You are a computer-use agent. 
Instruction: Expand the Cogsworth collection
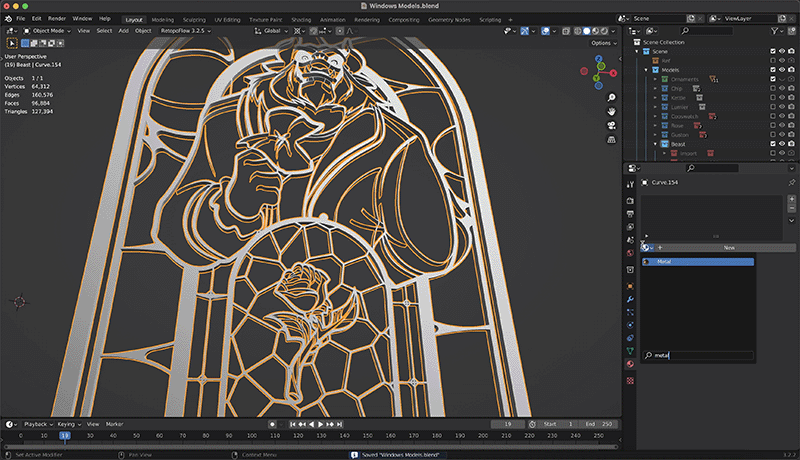pyautogui.click(x=656, y=116)
